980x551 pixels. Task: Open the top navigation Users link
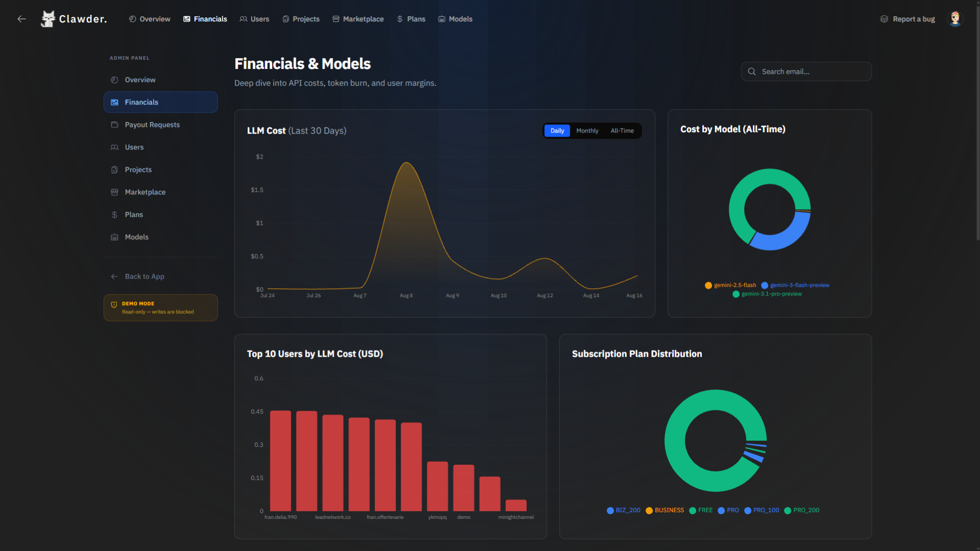pos(254,19)
